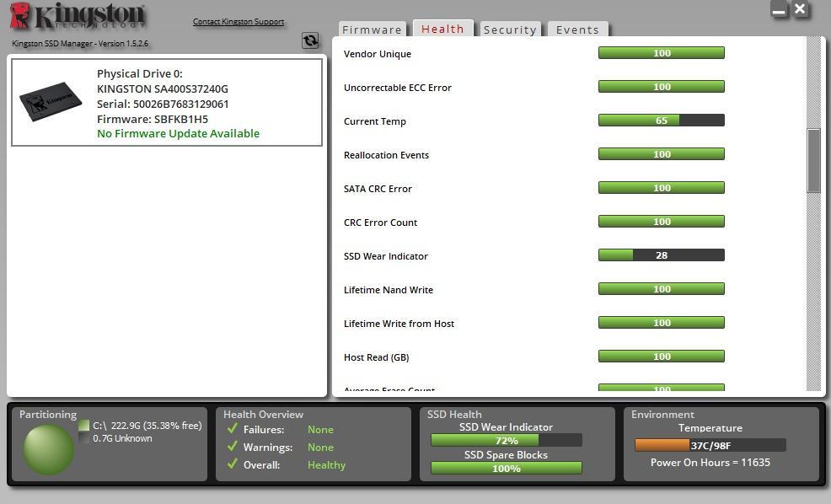Click the CRC Error Count label
The width and height of the screenshot is (831, 504).
380,223
